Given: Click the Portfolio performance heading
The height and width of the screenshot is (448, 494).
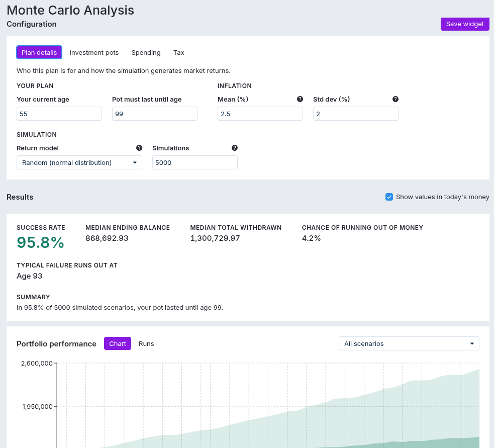Looking at the screenshot, I should pos(56,343).
